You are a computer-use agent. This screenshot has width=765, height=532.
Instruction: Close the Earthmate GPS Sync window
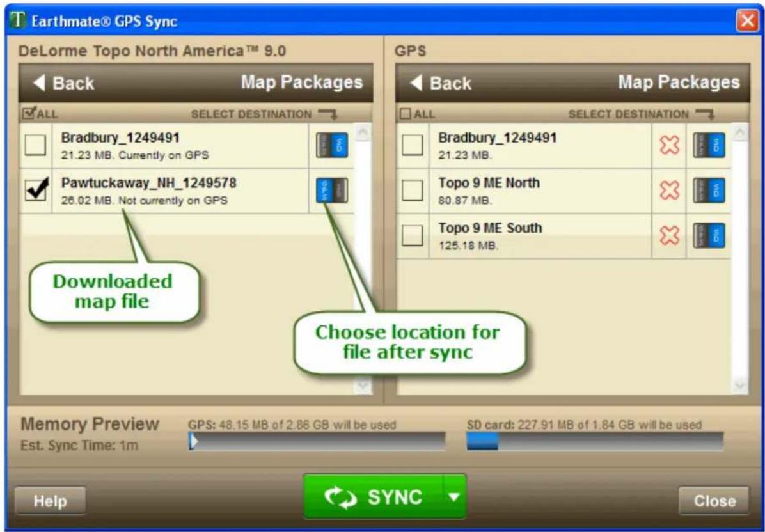[748, 21]
